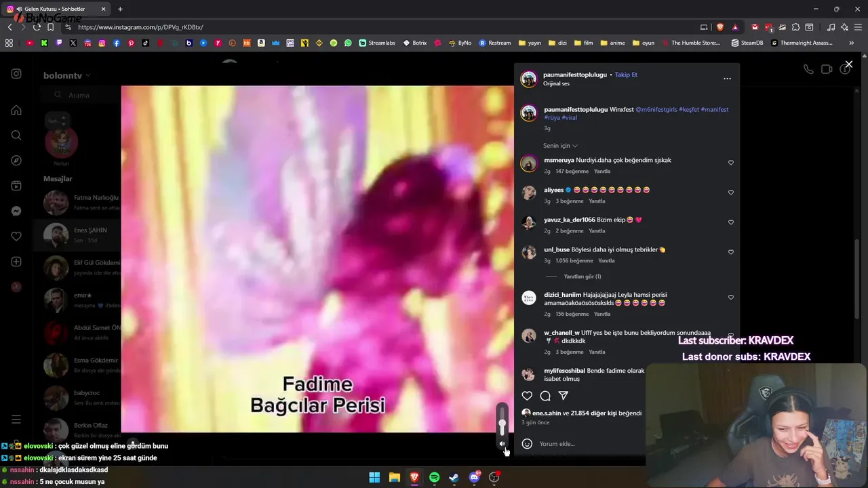Open the three-dot more options menu on the post
This screenshot has width=868, height=488.
pos(727,79)
